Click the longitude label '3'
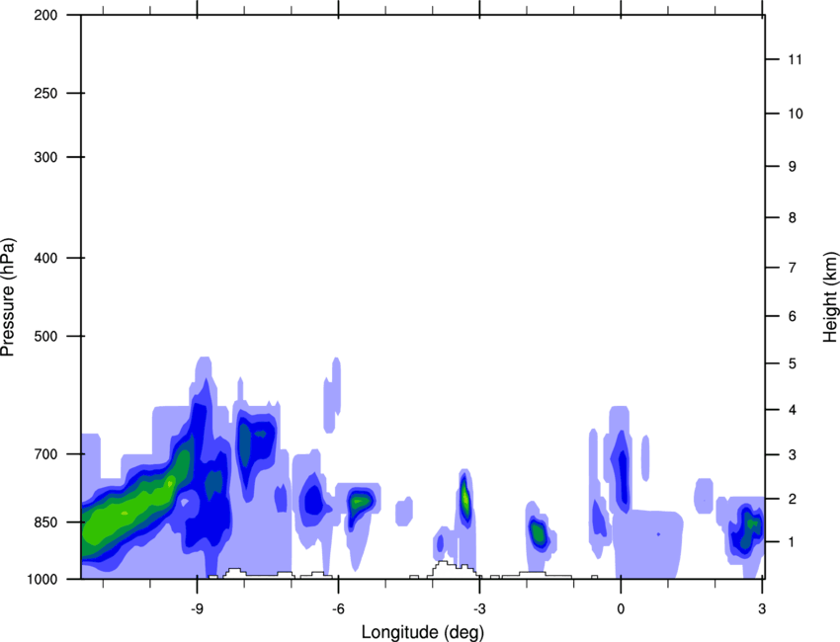This screenshot has height=642, width=840. [762, 609]
